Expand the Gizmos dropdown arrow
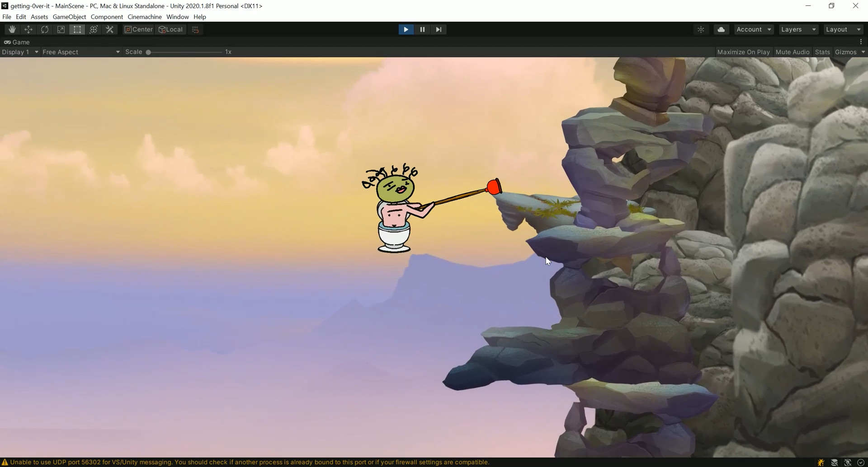This screenshot has width=868, height=467. click(863, 52)
